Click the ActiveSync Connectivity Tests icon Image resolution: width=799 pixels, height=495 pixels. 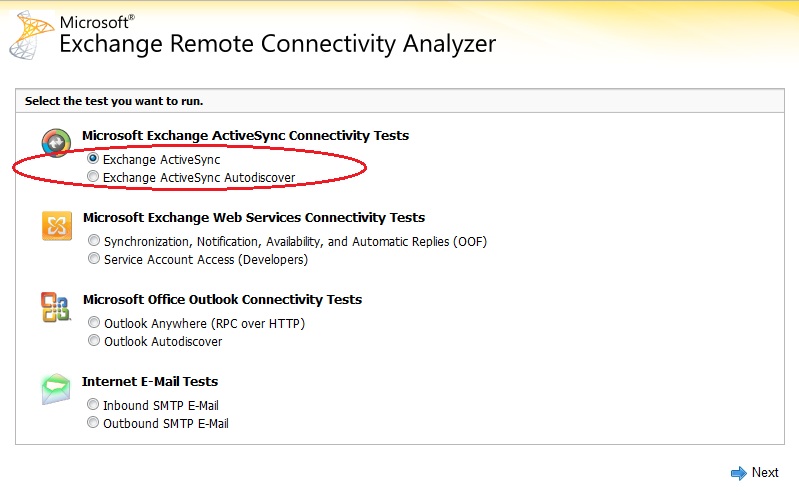56,143
